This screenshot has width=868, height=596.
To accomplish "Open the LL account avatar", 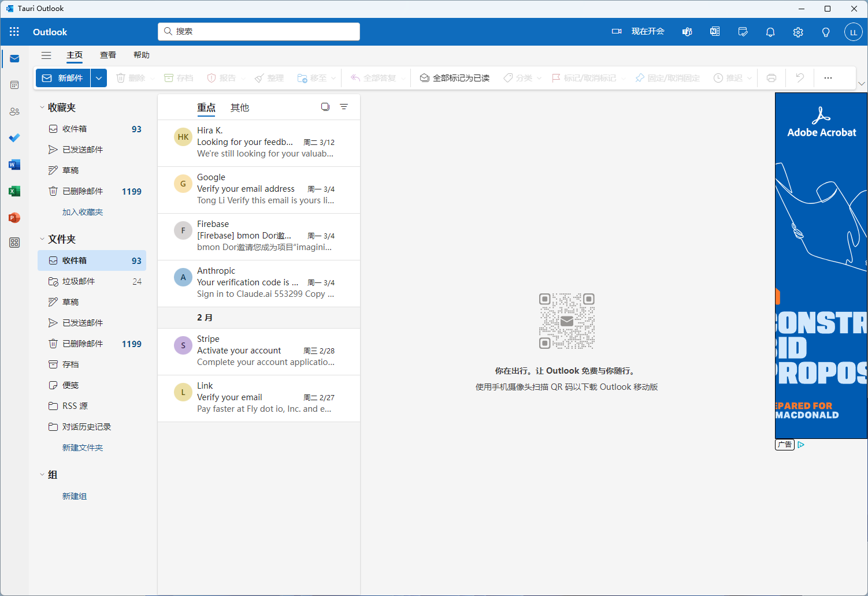I will click(854, 32).
